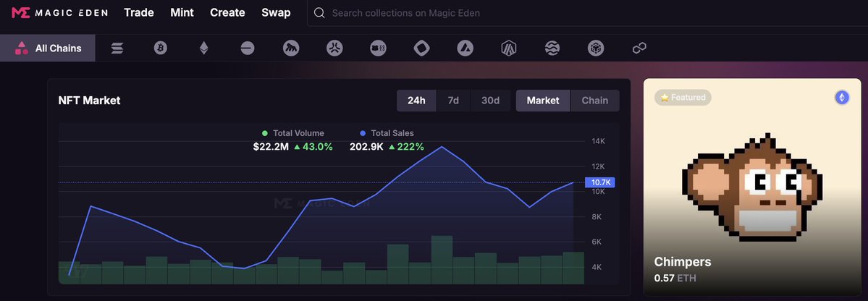868x301 pixels.
Task: Click the 6K axis label
Action: pos(597,242)
